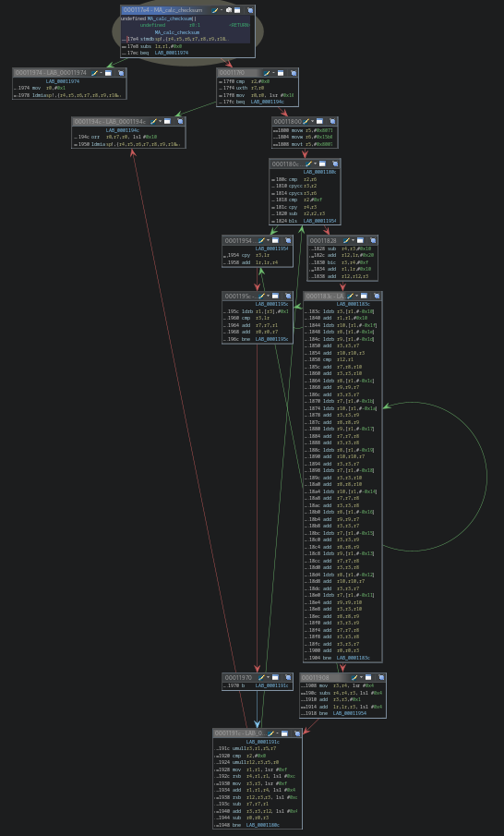Click operand LAB_0001194c in the 17fc beq line
Image resolution: width=504 pixels, height=836 pixels.
click(268, 102)
